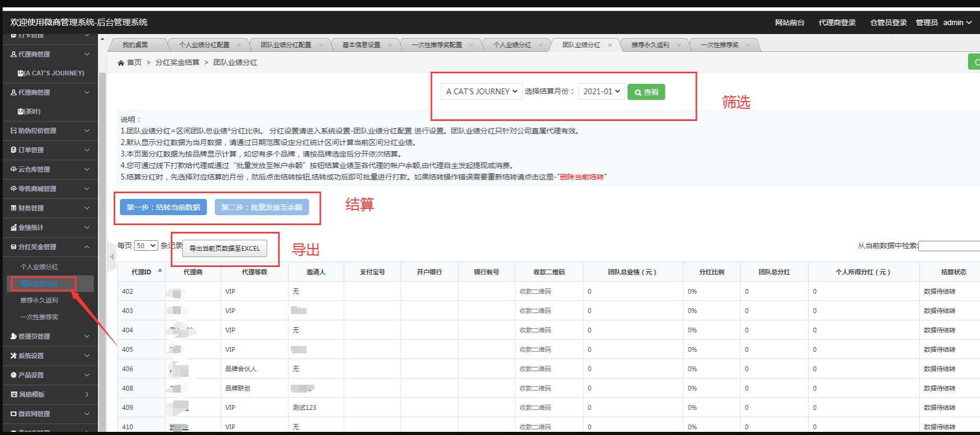Open the admin account dropdown

[957, 23]
